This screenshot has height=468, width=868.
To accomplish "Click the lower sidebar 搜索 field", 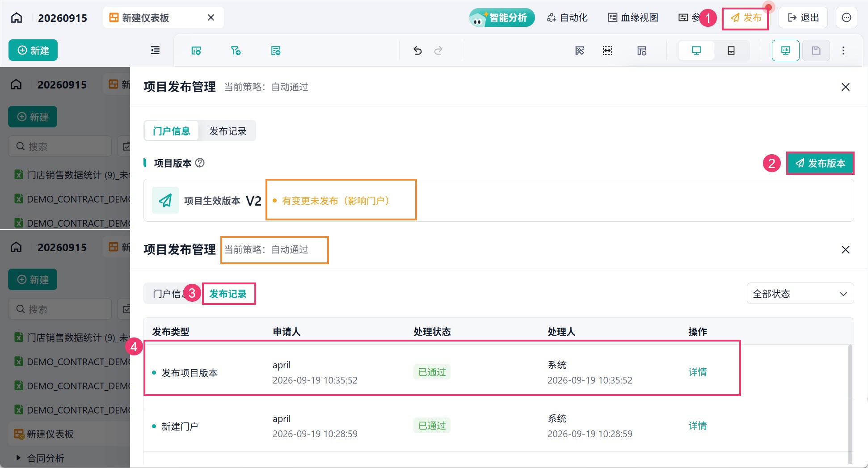I will pos(60,309).
